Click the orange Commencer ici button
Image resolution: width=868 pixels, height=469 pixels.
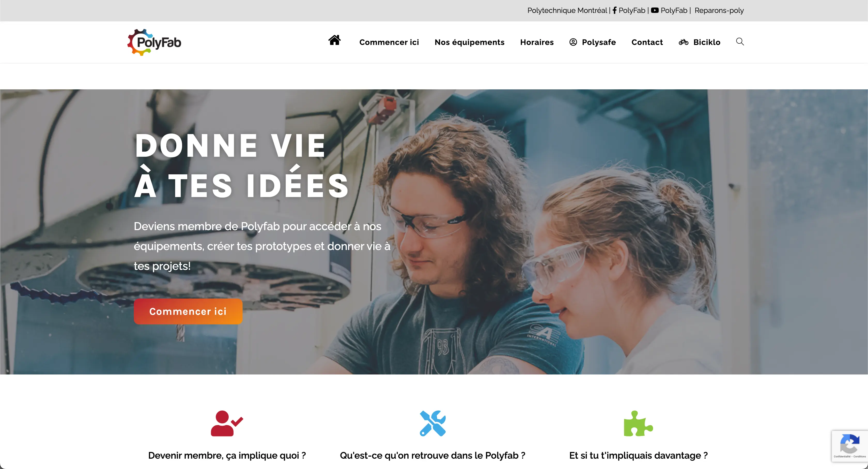pos(188,311)
